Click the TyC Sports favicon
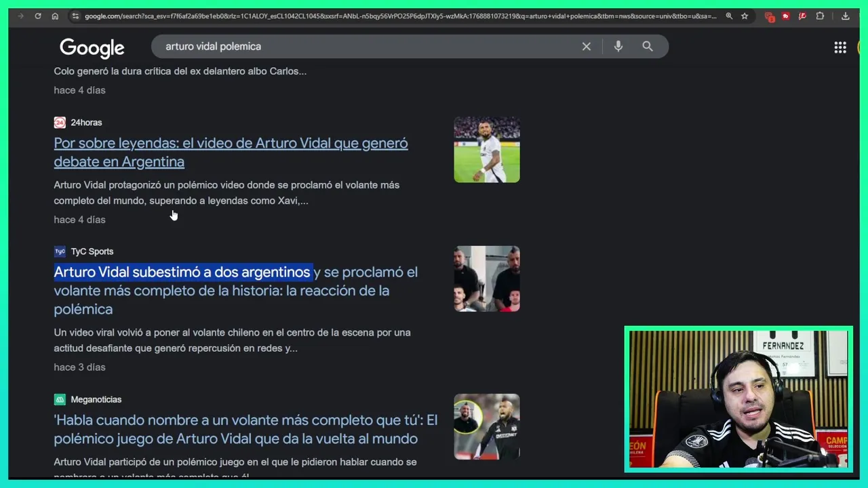Image resolution: width=868 pixels, height=488 pixels. point(60,251)
